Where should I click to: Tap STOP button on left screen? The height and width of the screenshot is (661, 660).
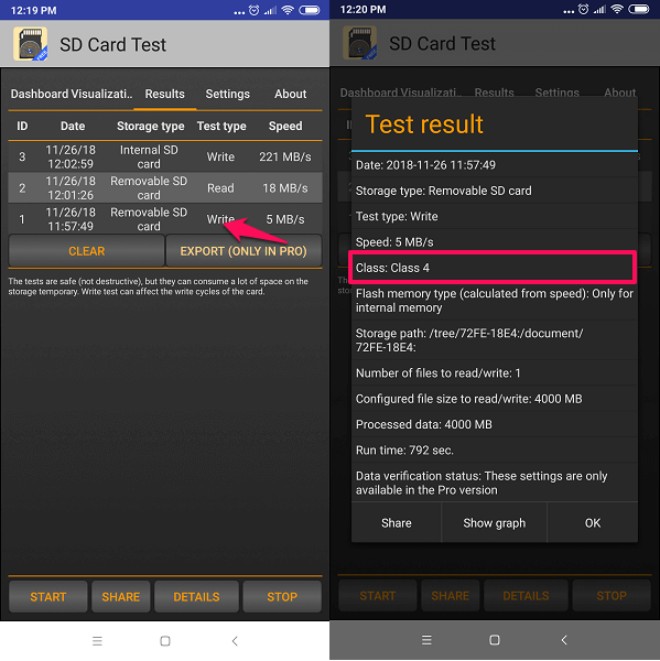pyautogui.click(x=282, y=597)
